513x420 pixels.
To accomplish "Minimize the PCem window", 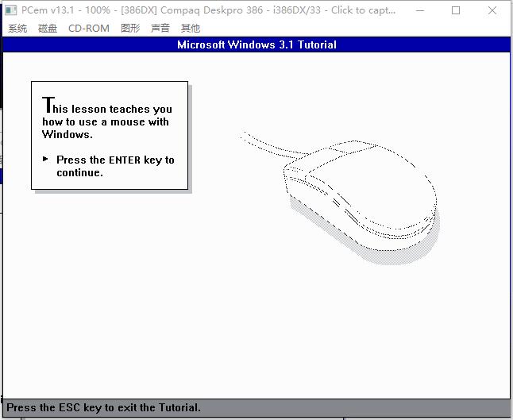I will [420, 10].
